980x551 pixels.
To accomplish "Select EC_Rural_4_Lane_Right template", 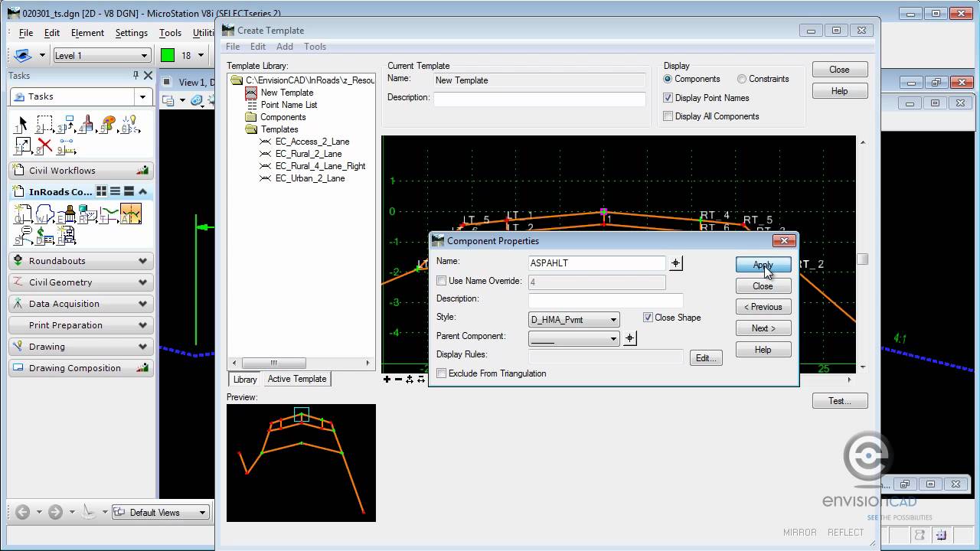I will [x=320, y=166].
